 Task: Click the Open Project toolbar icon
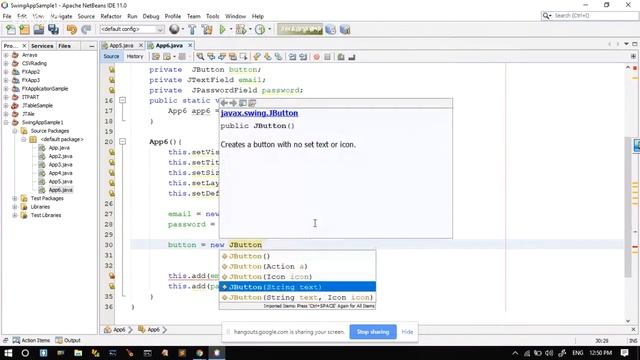pos(39,29)
